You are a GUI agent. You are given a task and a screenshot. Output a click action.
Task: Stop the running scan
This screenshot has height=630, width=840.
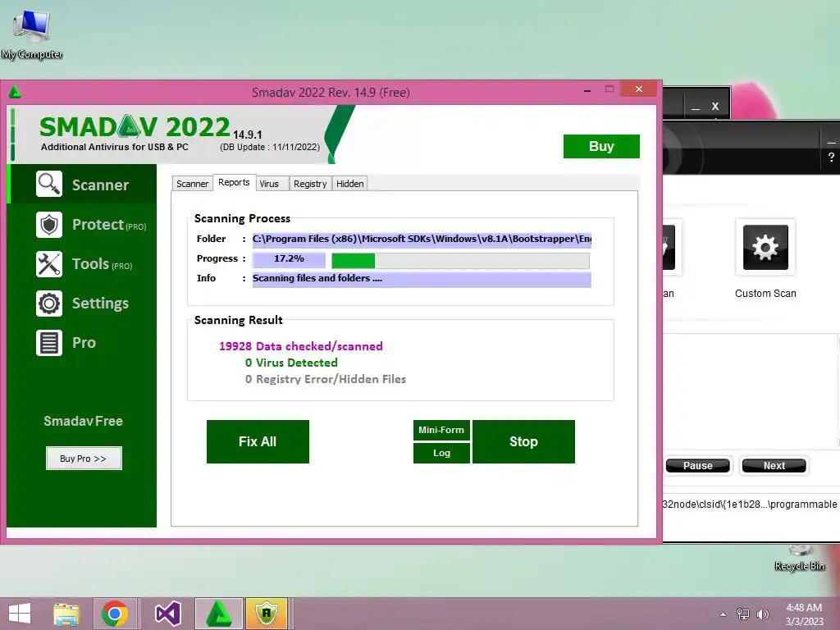[x=523, y=441]
